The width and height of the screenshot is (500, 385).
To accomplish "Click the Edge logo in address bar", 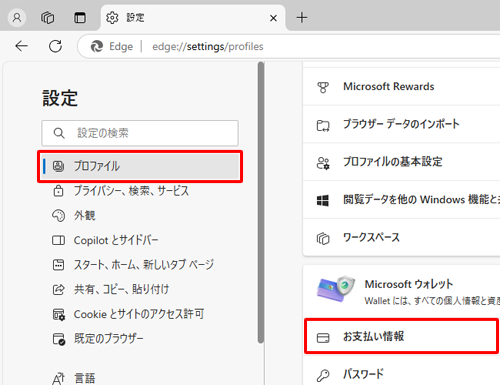I will click(97, 46).
